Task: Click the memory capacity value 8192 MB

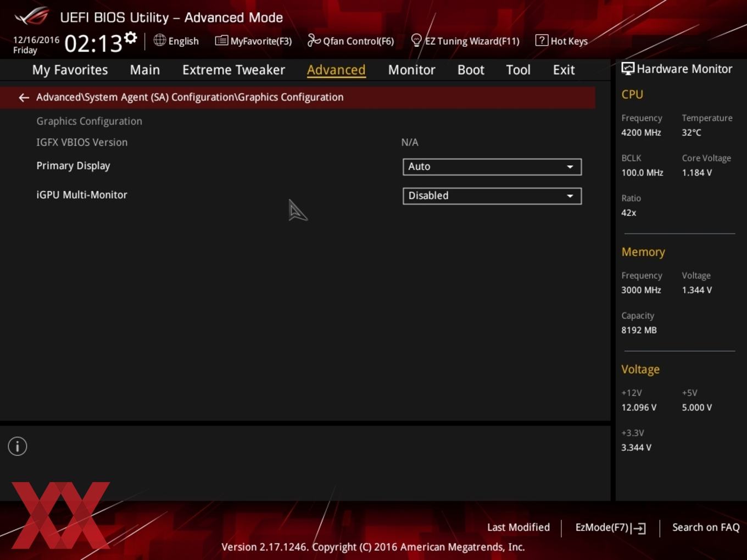Action: pyautogui.click(x=639, y=330)
